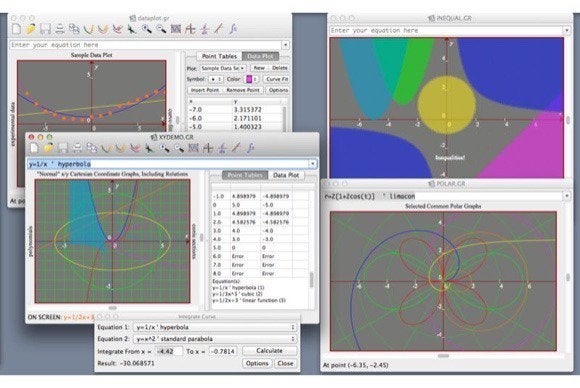Click Close button in Integrate Curve dialog
Screen dimensions: 580x388
pyautogui.click(x=285, y=363)
